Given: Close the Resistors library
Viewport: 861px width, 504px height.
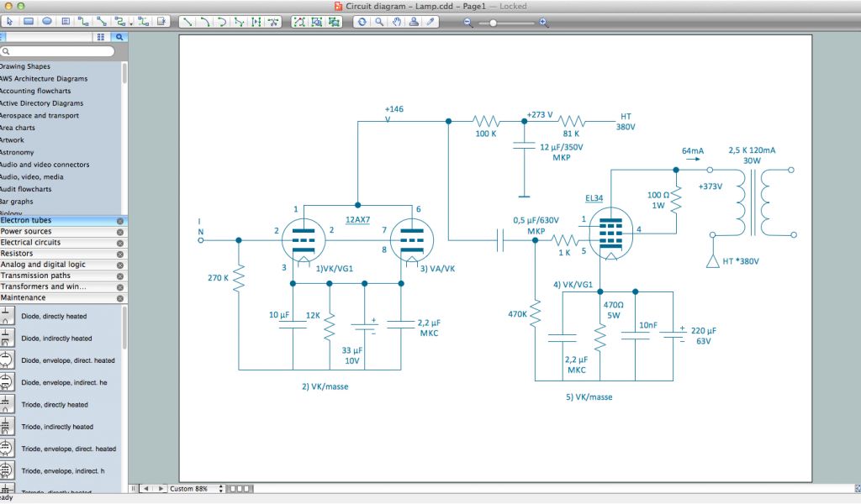Looking at the screenshot, I should coord(120,254).
